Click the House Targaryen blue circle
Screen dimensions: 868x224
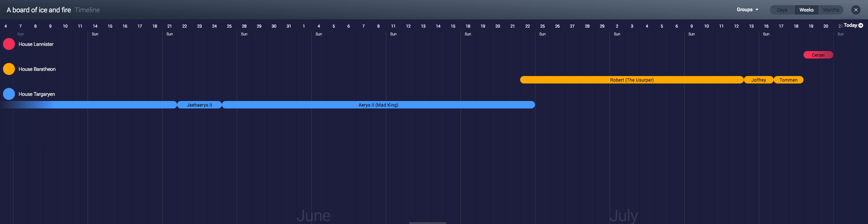coord(9,94)
